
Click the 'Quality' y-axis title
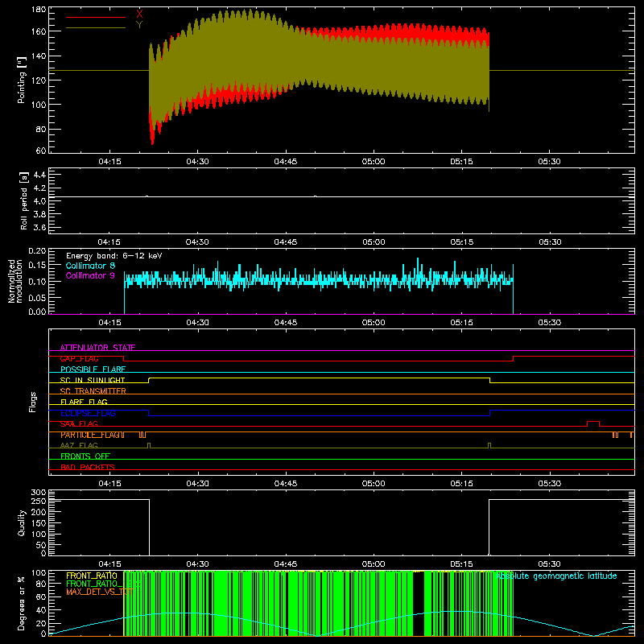point(22,522)
